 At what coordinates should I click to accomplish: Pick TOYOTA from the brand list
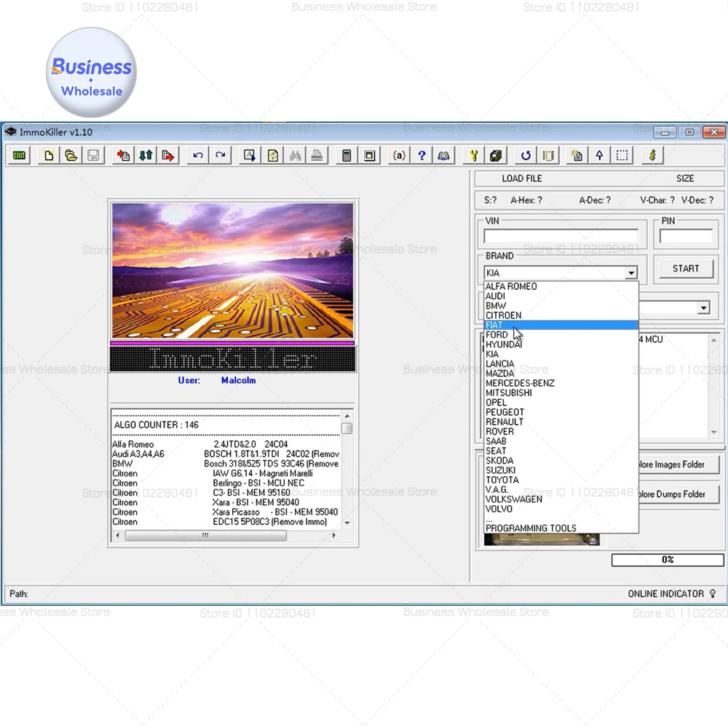tap(561, 480)
